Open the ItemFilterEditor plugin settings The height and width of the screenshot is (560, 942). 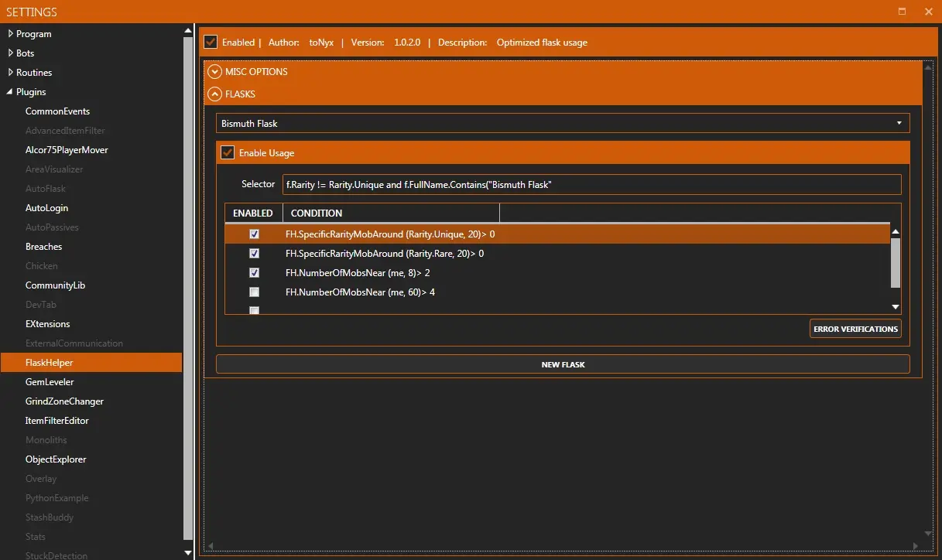pyautogui.click(x=57, y=421)
